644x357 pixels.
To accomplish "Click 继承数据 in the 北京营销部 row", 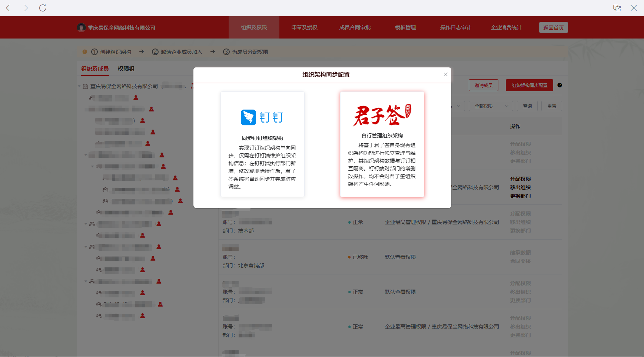I will click(x=520, y=253).
